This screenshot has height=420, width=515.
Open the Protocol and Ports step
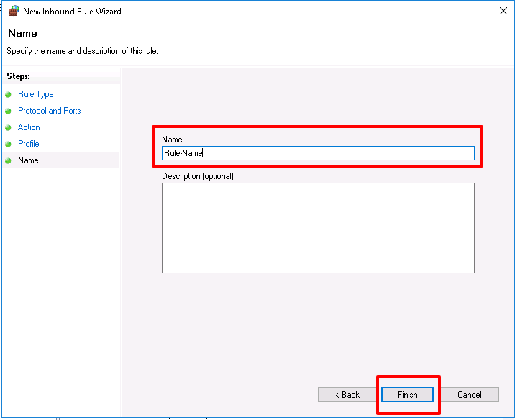[x=49, y=111]
